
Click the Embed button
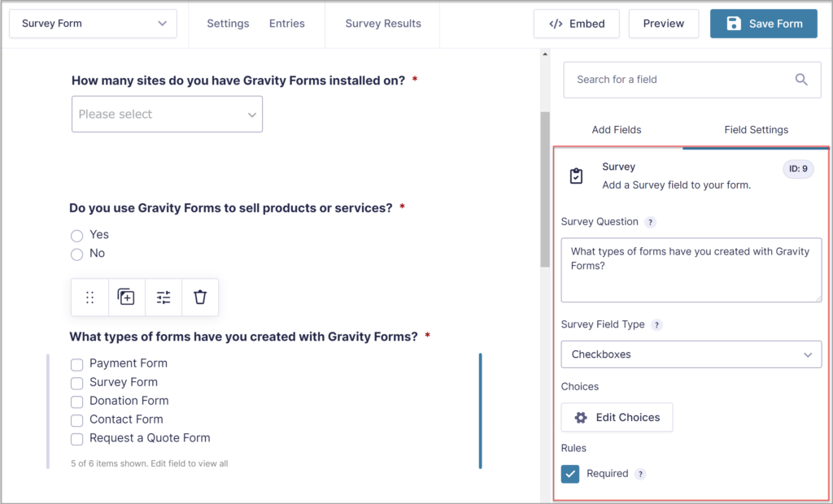(577, 24)
